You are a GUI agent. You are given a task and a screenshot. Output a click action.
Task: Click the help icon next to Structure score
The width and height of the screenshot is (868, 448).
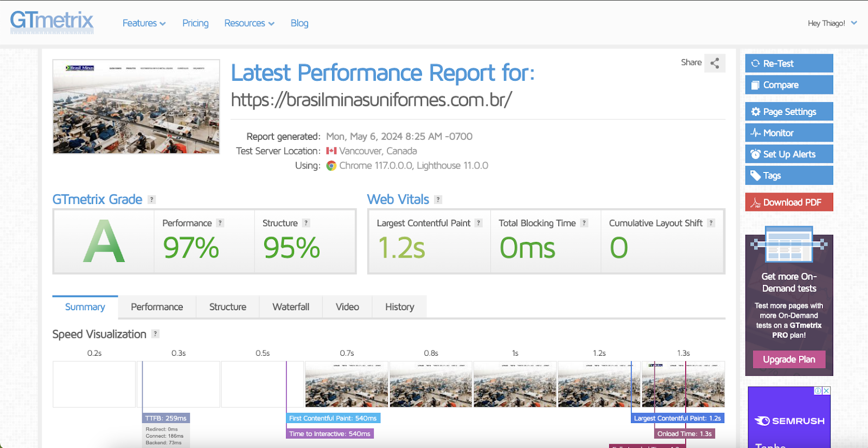click(307, 223)
